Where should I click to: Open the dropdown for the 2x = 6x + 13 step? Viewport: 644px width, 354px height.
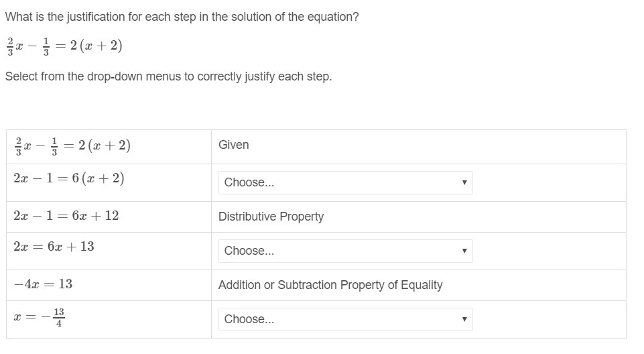pos(345,251)
